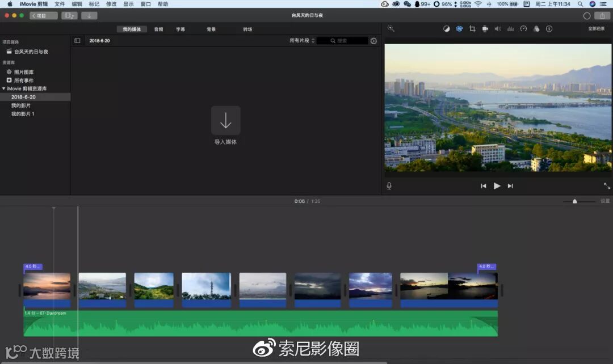The image size is (613, 364).
Task: Open timeline 设置 settings
Action: [605, 201]
